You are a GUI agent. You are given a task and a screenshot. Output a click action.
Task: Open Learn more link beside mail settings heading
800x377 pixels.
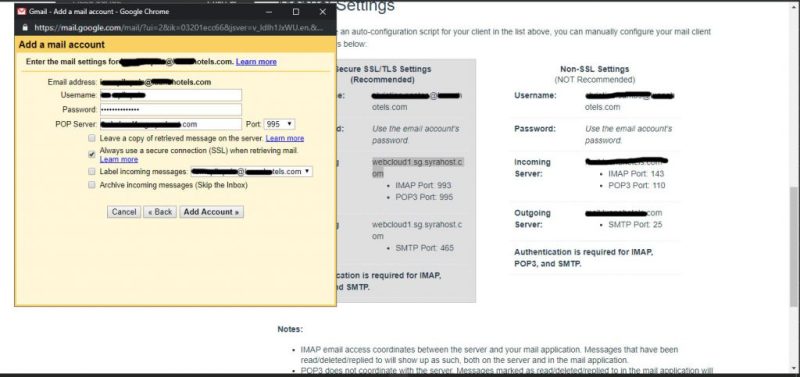256,62
